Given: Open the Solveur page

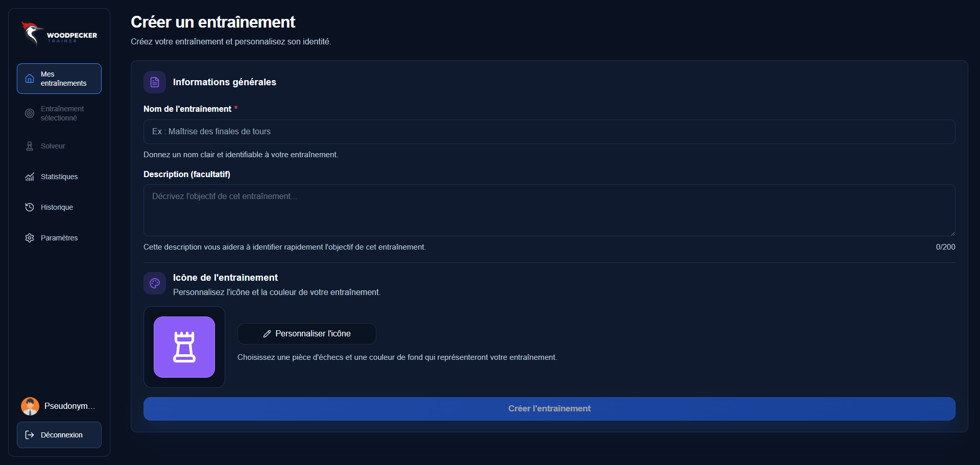Looking at the screenshot, I should [x=59, y=146].
